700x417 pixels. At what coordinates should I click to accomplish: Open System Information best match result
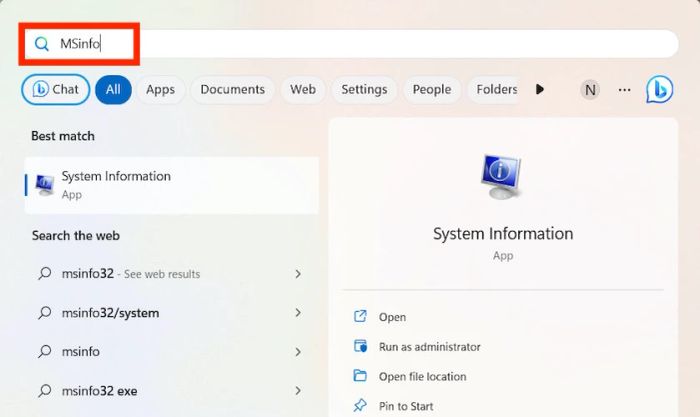click(172, 185)
